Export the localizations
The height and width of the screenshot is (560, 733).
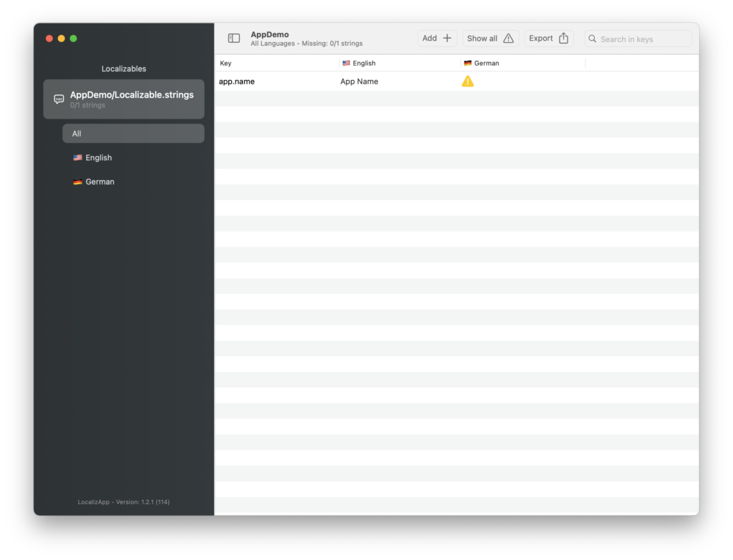coord(549,39)
